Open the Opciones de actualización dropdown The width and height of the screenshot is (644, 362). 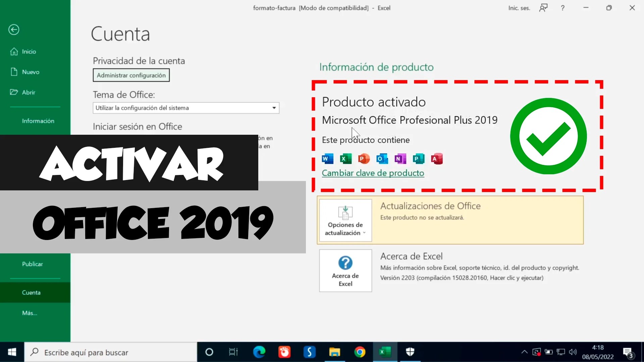click(345, 220)
